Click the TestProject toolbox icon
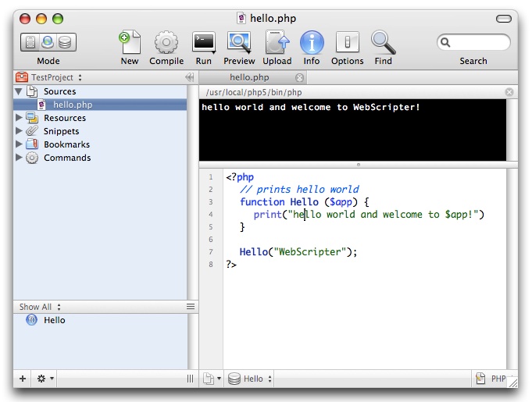Viewport: 532px width, 402px height. (22, 77)
